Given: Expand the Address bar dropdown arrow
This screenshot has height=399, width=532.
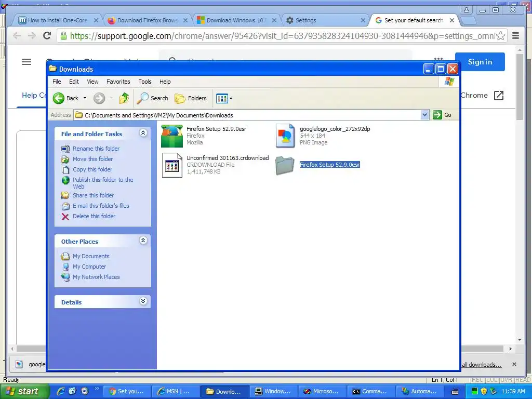Looking at the screenshot, I should coord(424,115).
